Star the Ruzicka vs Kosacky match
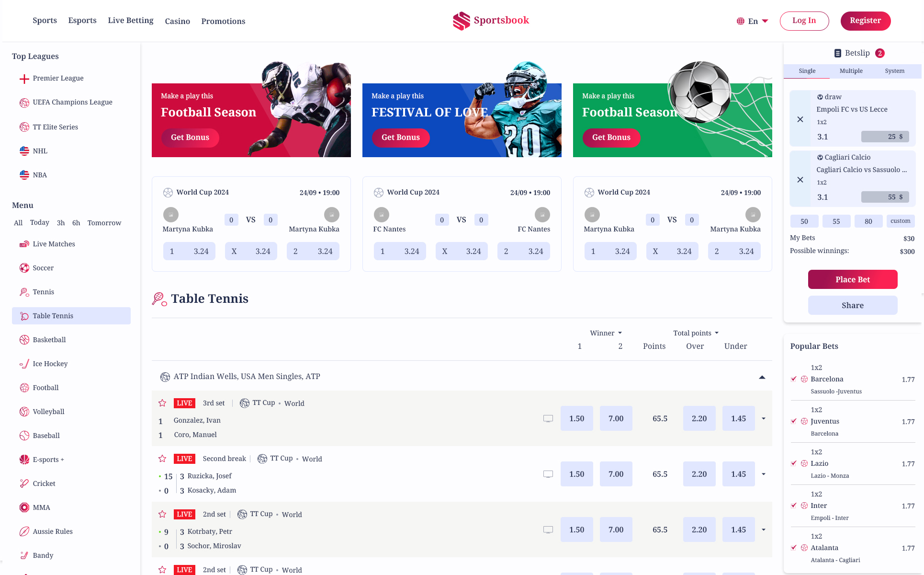 pos(162,459)
